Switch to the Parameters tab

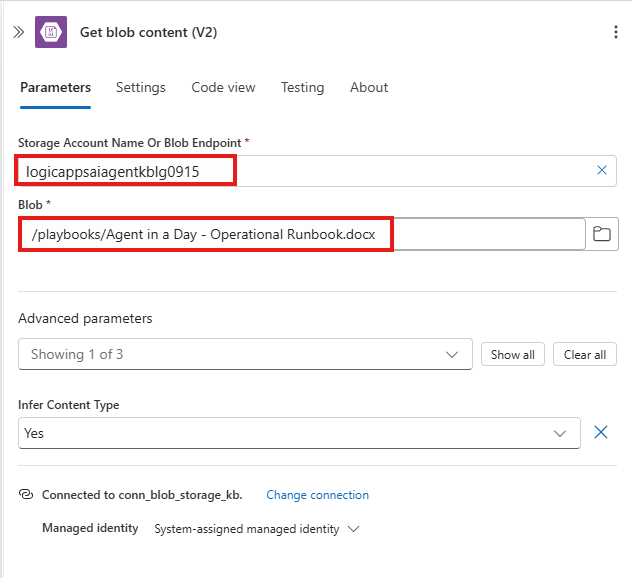tap(55, 88)
